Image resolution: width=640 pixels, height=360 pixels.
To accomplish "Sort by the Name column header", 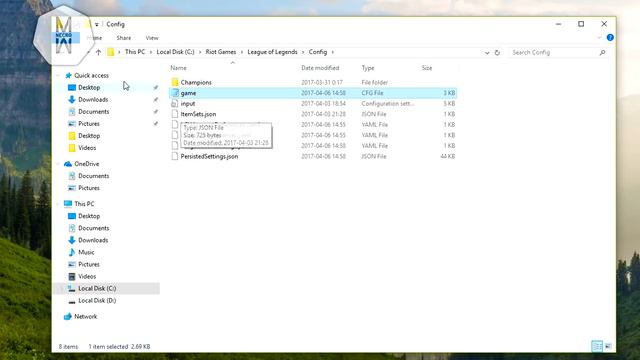I will [178, 68].
